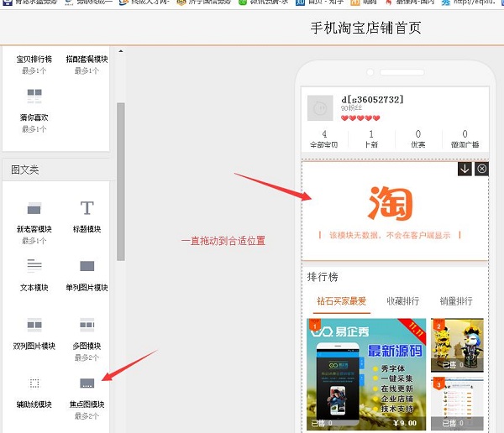The width and height of the screenshot is (504, 433).
Task: Click the module panel scrollbar thumb
Action: point(120,181)
